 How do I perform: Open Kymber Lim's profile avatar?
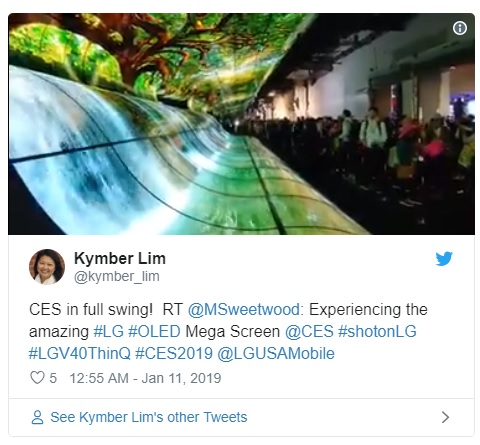point(47,267)
